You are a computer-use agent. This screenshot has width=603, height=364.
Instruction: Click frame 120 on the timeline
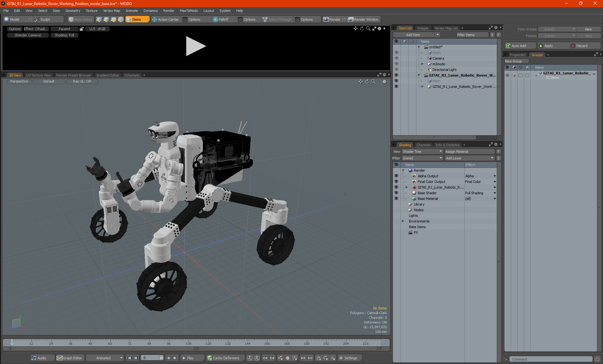coord(208,342)
